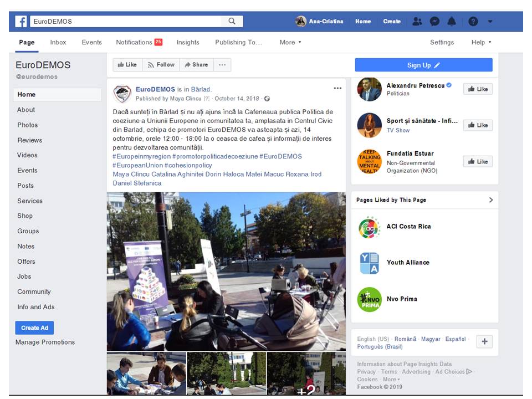The width and height of the screenshot is (532, 399).
Task: Open the Maya Clincu tagged name
Action: [x=131, y=175]
